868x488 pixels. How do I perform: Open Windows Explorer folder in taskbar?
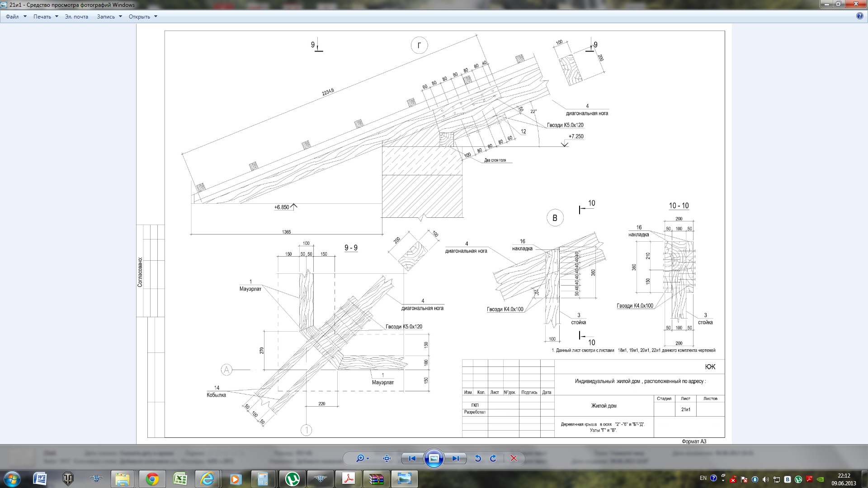tap(123, 479)
